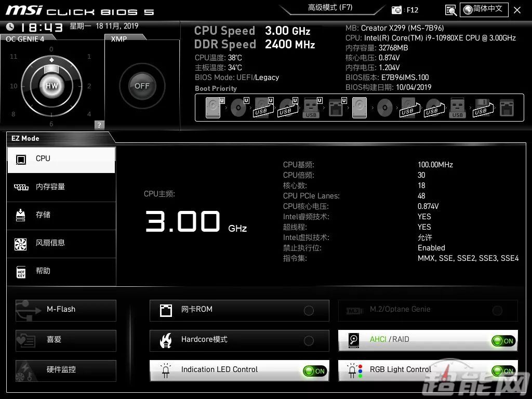Click the CPU基频 value 100.00MHz
Screen dimensions: 532x399
tap(435, 165)
